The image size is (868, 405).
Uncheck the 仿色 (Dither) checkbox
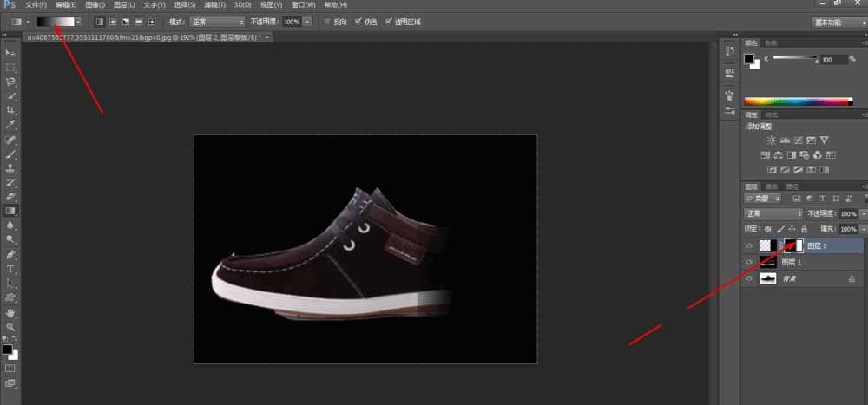click(358, 21)
